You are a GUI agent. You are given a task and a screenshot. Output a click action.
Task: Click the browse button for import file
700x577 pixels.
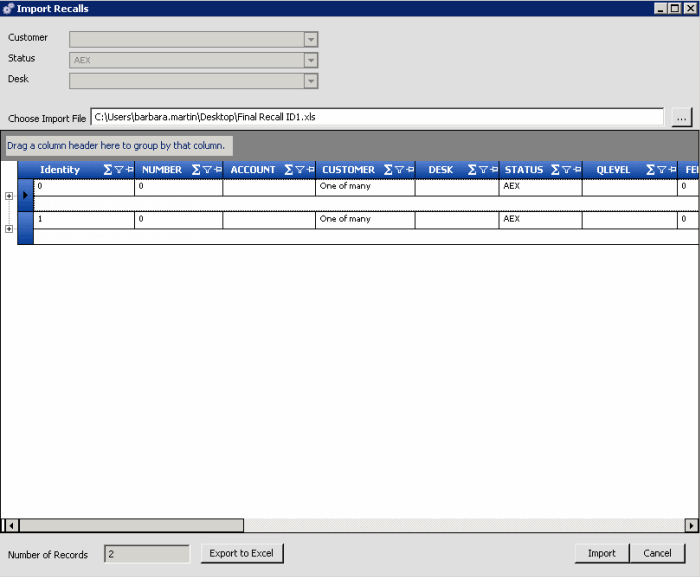click(681, 117)
